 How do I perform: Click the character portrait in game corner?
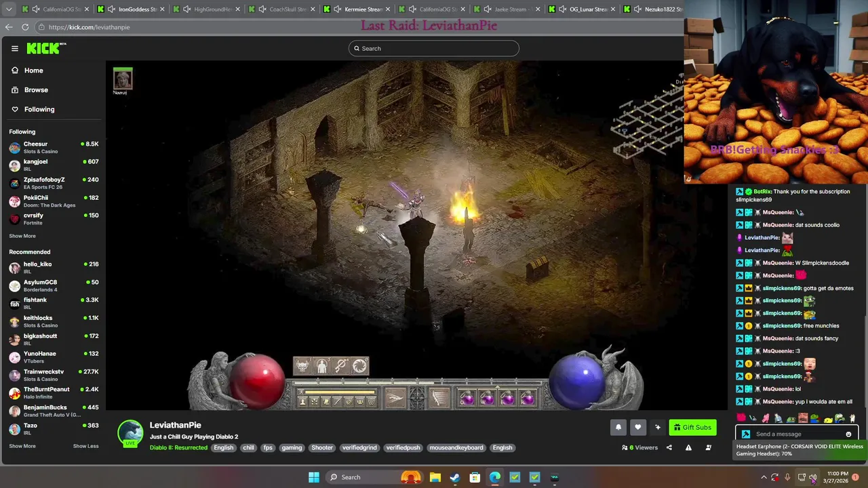[x=123, y=79]
